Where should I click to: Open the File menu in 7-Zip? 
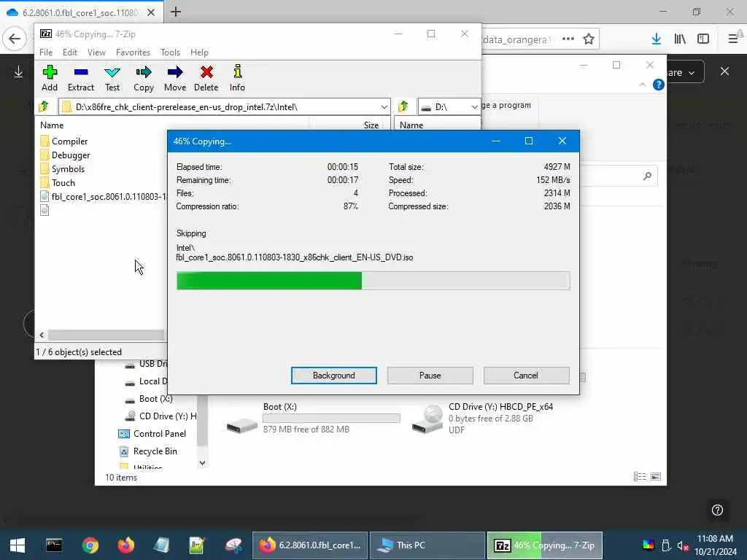pyautogui.click(x=46, y=52)
